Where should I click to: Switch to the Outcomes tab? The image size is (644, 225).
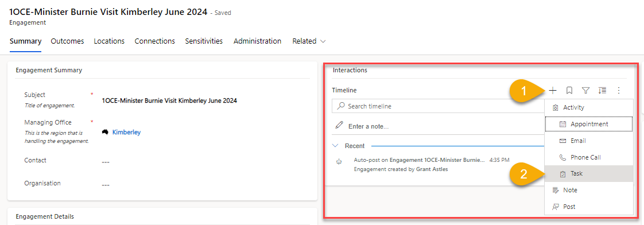pyautogui.click(x=67, y=41)
